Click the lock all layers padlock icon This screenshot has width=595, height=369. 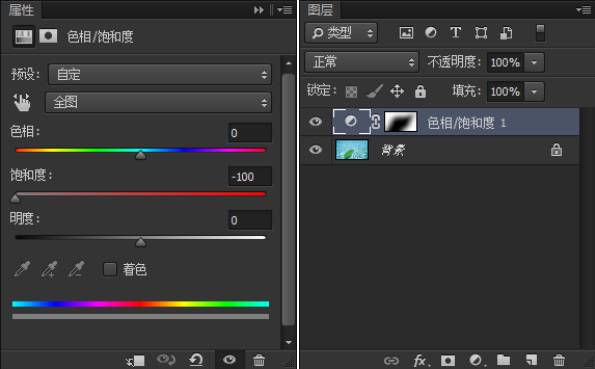(x=420, y=91)
